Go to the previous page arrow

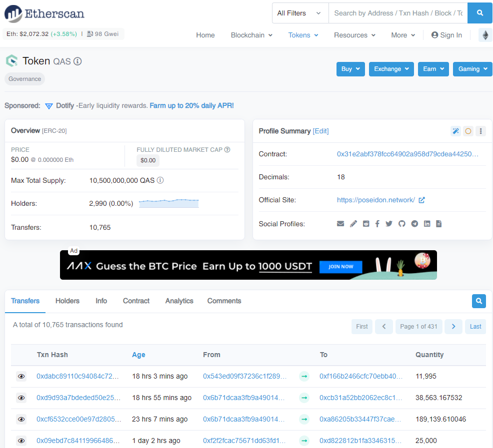click(x=384, y=327)
